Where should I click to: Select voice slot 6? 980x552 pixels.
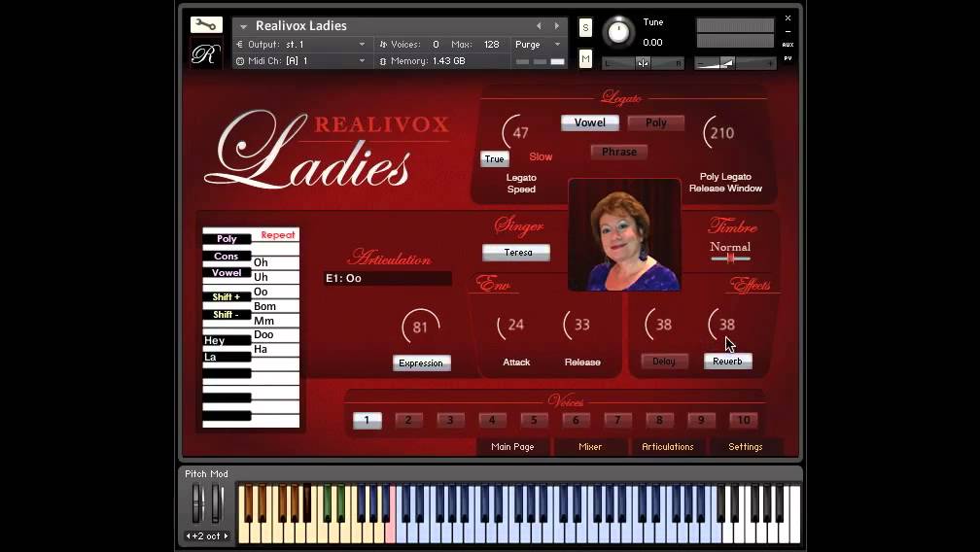(x=577, y=420)
